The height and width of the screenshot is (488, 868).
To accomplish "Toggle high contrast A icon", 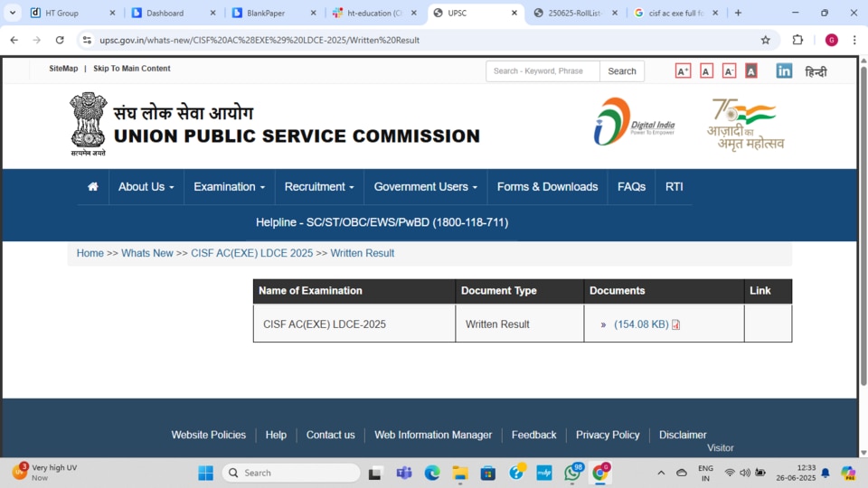I will 750,70.
